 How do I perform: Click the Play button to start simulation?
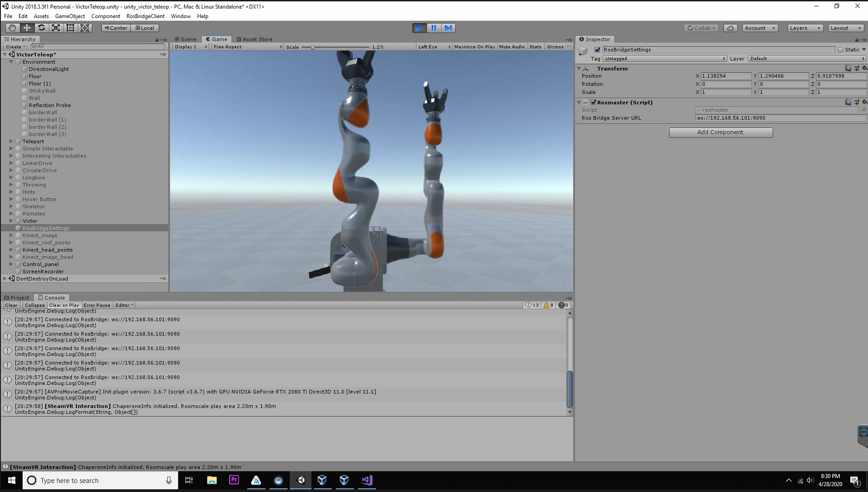pyautogui.click(x=419, y=28)
